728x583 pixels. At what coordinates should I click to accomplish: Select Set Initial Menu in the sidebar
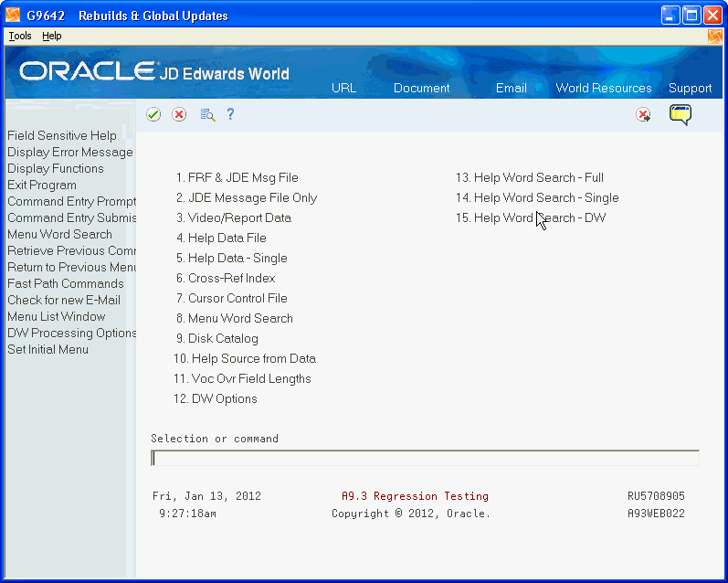coord(47,349)
